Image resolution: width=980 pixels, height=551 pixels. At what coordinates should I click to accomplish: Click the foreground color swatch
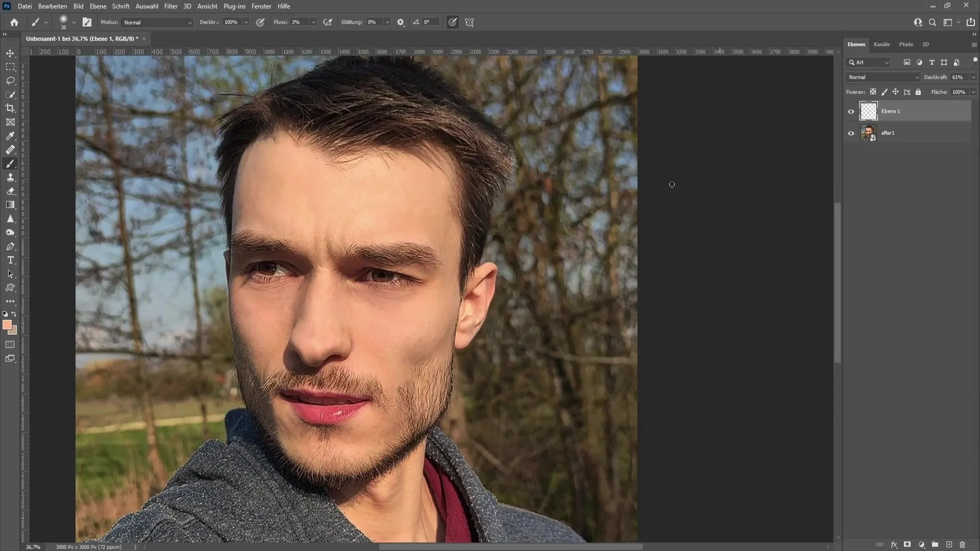[7, 324]
